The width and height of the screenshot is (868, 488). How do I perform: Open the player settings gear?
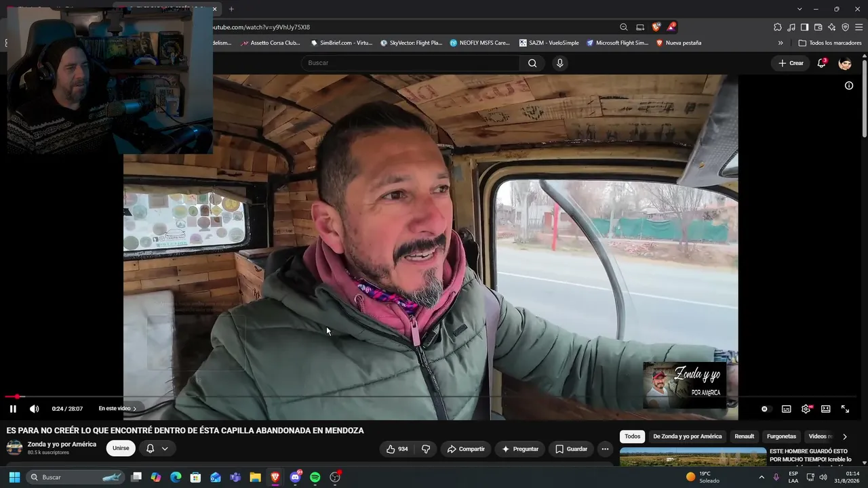pyautogui.click(x=806, y=409)
